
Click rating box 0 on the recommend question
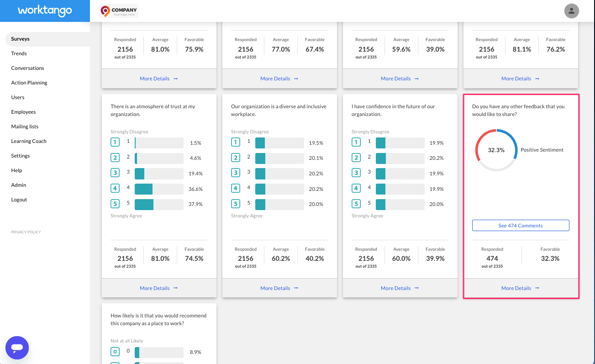click(x=115, y=352)
